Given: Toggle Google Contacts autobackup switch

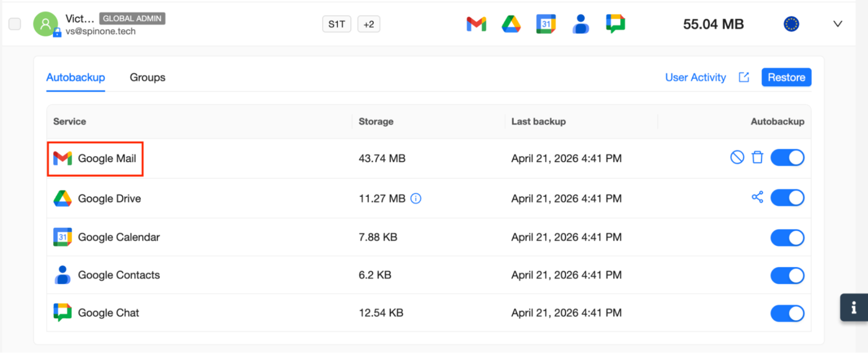Looking at the screenshot, I should [787, 276].
